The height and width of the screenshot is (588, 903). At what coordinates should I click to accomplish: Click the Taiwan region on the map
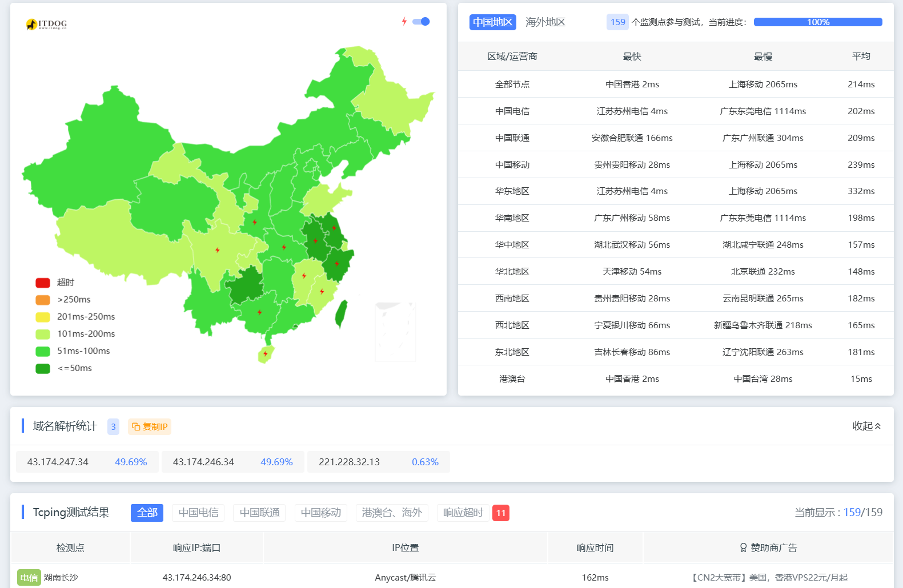coord(341,314)
